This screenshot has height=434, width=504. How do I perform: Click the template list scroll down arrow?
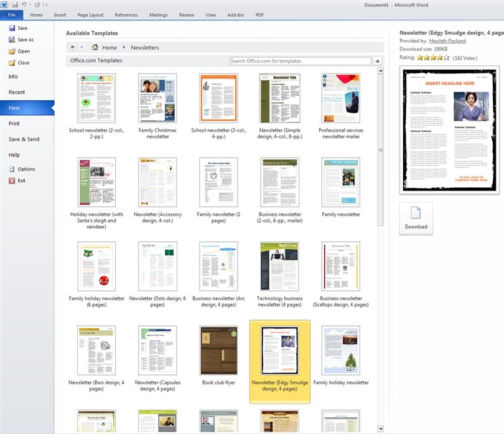[x=381, y=428]
